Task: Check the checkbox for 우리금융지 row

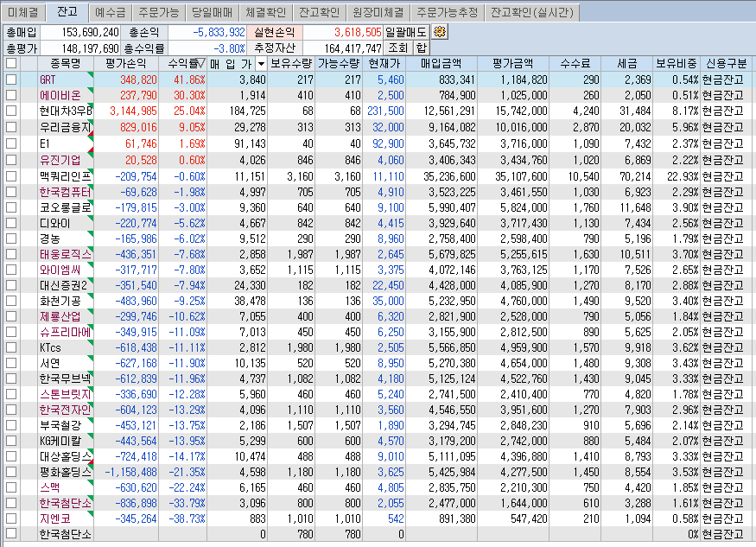Action: 11,127
